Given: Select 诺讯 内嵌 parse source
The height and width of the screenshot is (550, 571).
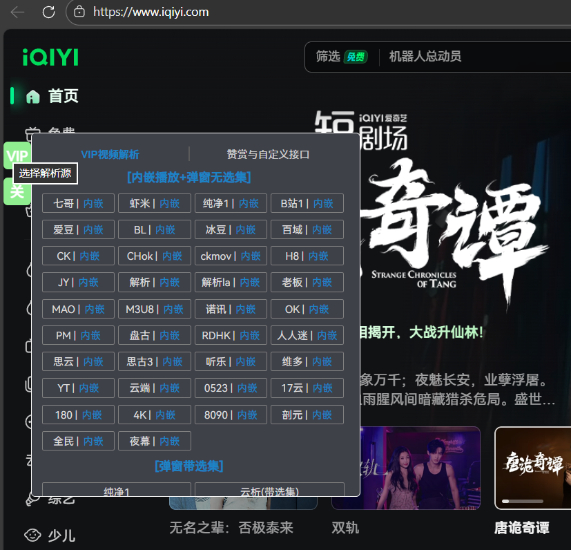Looking at the screenshot, I should tap(231, 309).
